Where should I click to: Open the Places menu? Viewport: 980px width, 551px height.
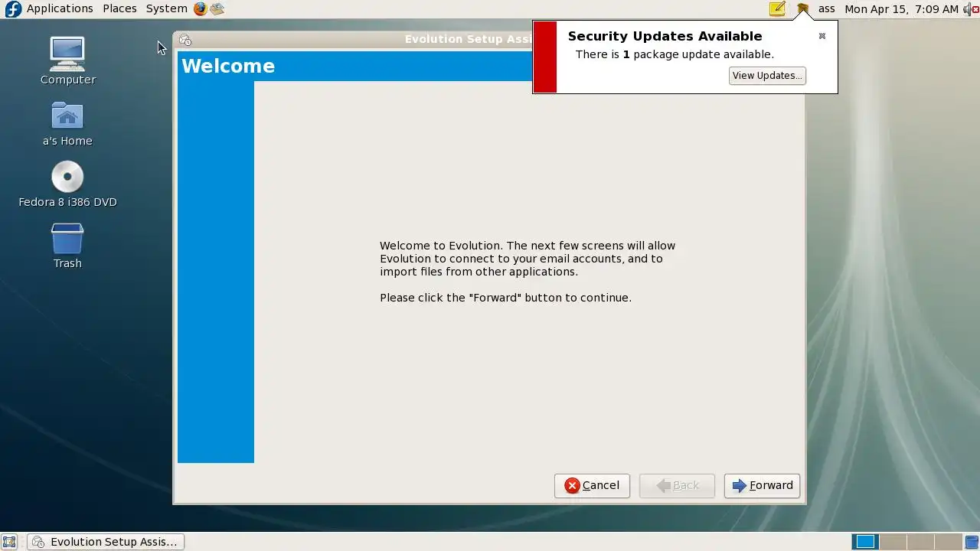point(119,8)
